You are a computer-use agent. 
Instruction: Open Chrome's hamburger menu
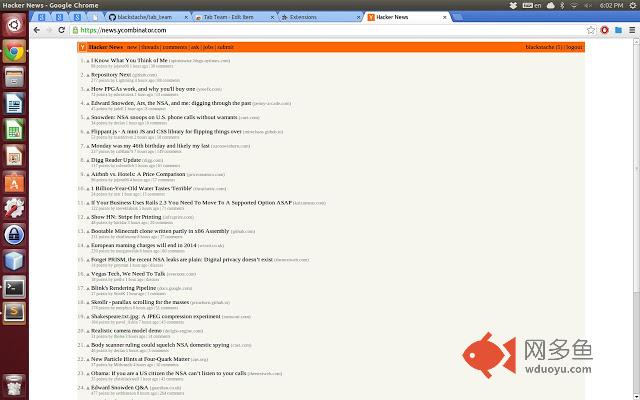click(632, 30)
